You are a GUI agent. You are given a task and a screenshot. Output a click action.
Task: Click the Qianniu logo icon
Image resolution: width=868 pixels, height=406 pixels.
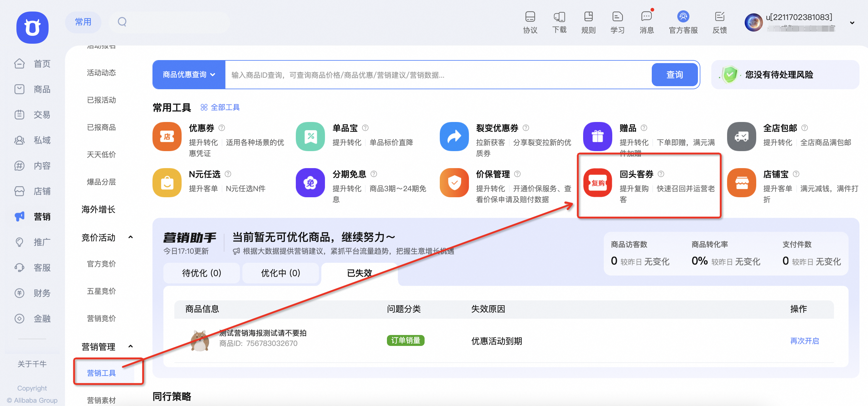point(32,28)
